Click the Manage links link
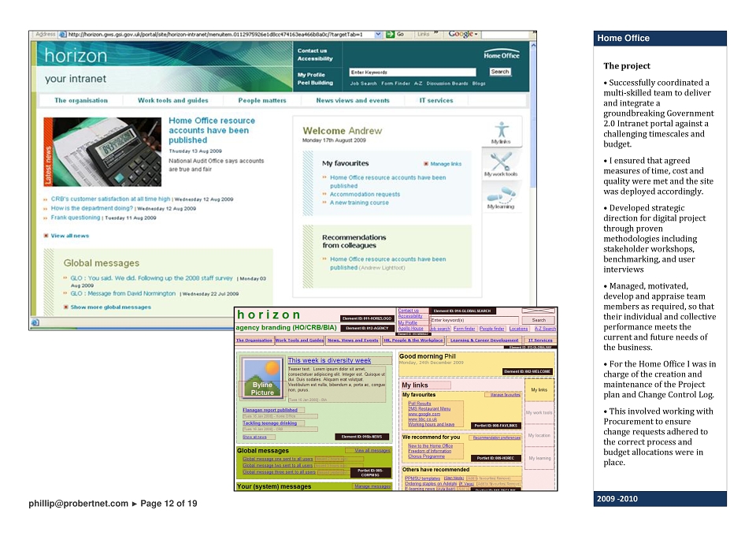Screen dimensions: 756x536 point(446,164)
